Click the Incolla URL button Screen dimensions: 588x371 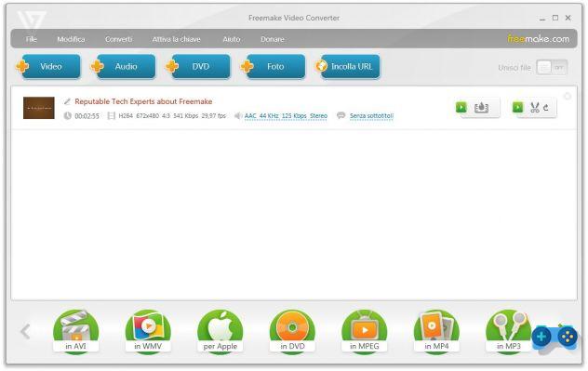[x=348, y=66]
